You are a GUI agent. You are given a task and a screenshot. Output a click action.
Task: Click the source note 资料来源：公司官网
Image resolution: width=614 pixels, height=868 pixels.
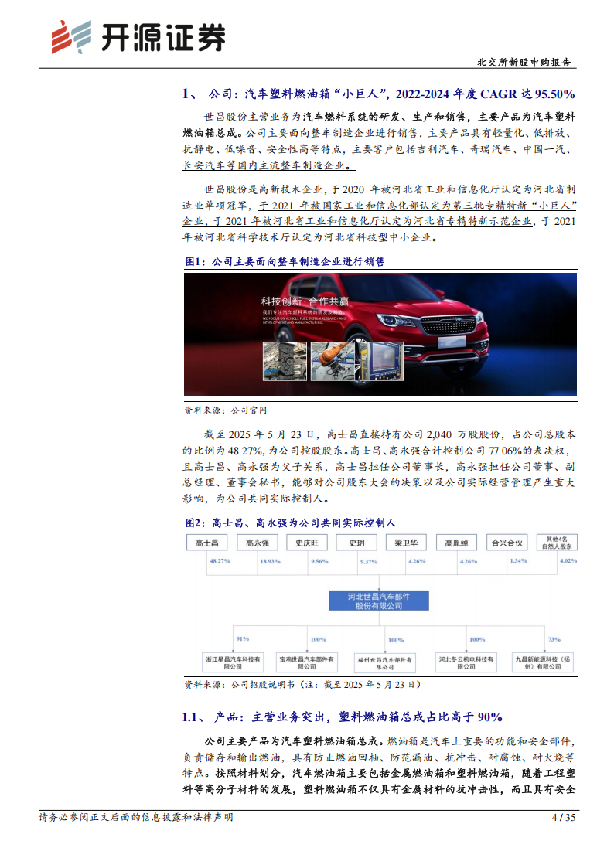(x=226, y=410)
